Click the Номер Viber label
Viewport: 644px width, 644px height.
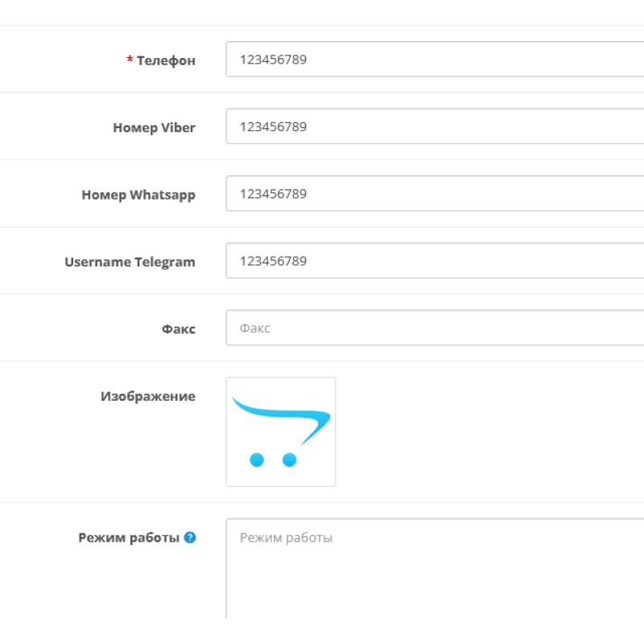pos(154,127)
